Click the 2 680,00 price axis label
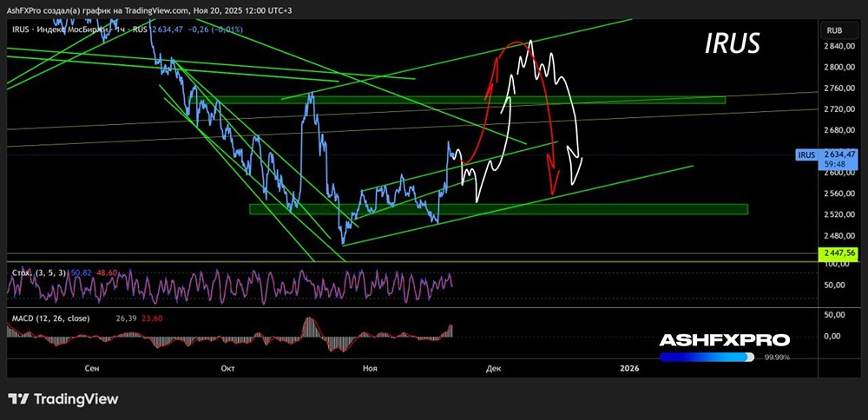Image resolution: width=868 pixels, height=420 pixels. coord(841,130)
